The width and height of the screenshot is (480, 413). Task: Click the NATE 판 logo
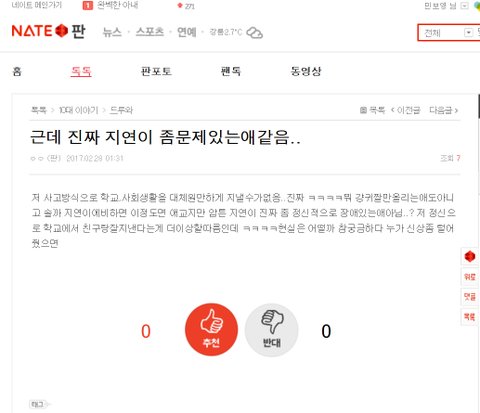point(48,31)
